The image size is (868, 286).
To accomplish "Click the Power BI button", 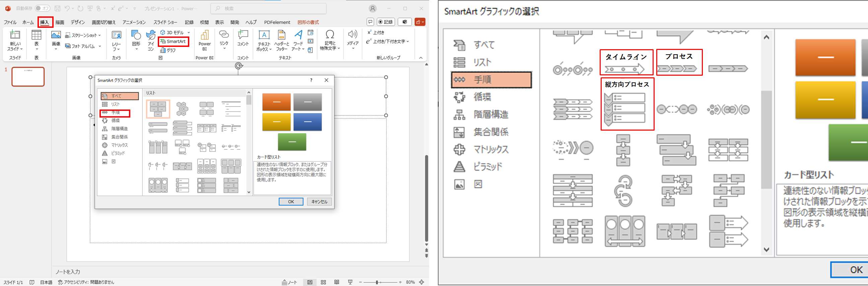I will 205,40.
